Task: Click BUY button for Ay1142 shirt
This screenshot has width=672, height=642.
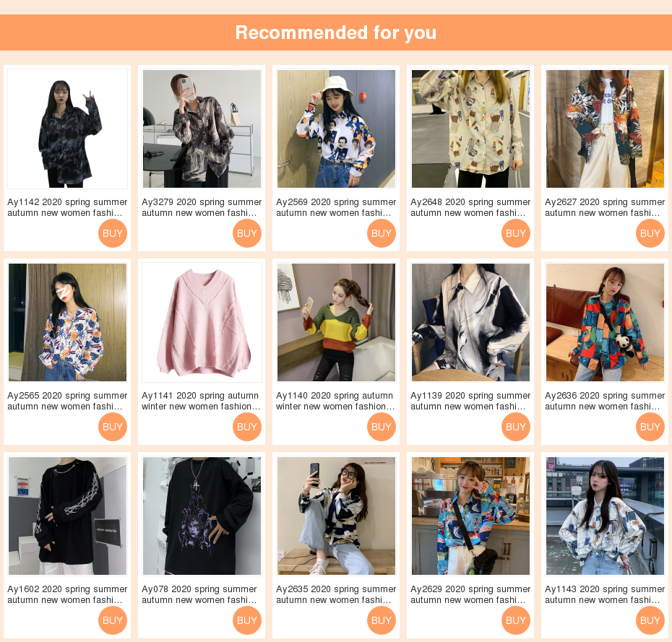Action: (113, 233)
